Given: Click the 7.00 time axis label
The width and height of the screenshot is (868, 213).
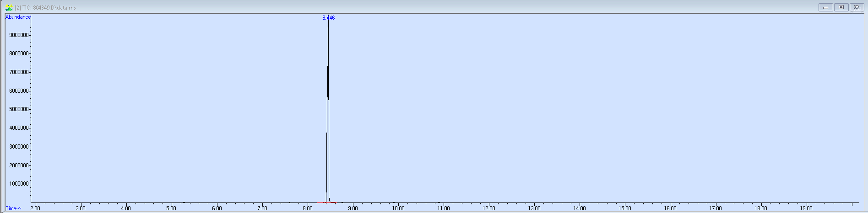Looking at the screenshot, I should [x=262, y=208].
